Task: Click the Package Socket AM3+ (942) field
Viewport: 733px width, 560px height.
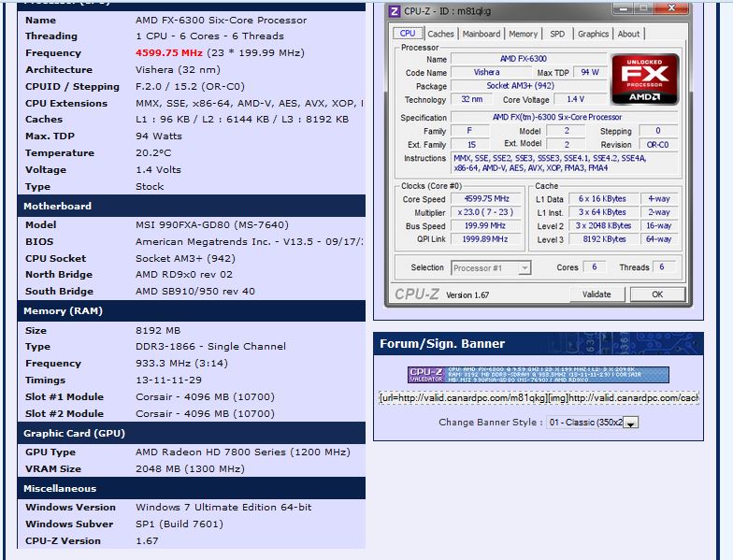Action: click(528, 86)
